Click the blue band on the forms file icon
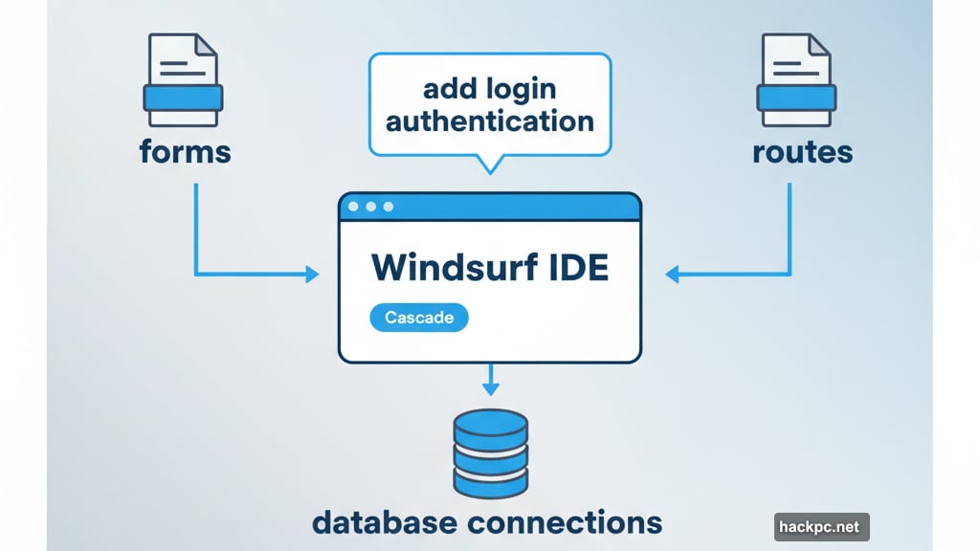This screenshot has height=551, width=980. [185, 99]
